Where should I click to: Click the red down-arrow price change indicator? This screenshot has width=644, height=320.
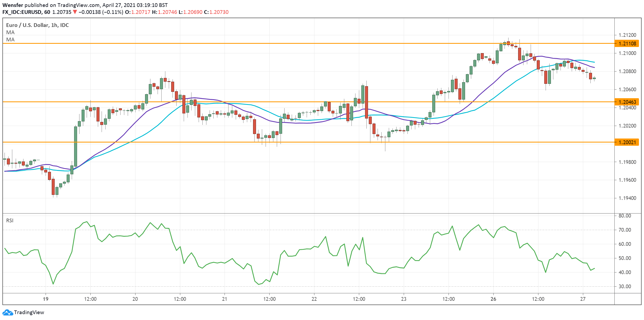(x=75, y=12)
